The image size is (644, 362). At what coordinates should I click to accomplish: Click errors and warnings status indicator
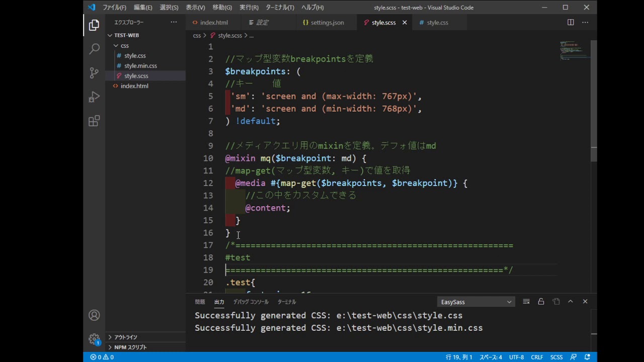102,357
